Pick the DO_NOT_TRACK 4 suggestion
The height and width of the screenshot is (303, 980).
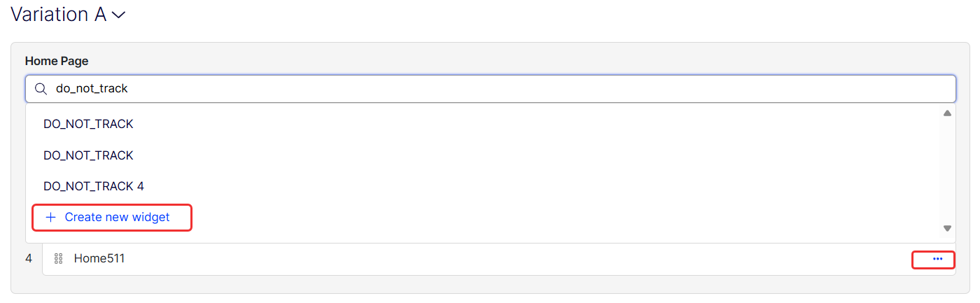(94, 186)
